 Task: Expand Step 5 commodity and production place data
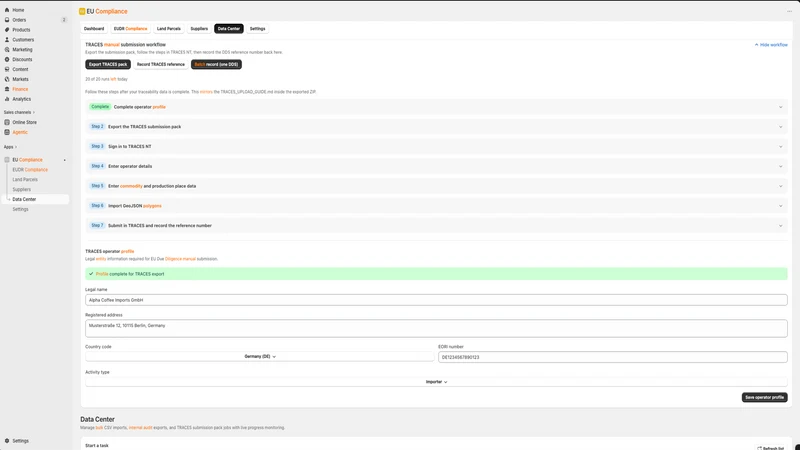436,186
